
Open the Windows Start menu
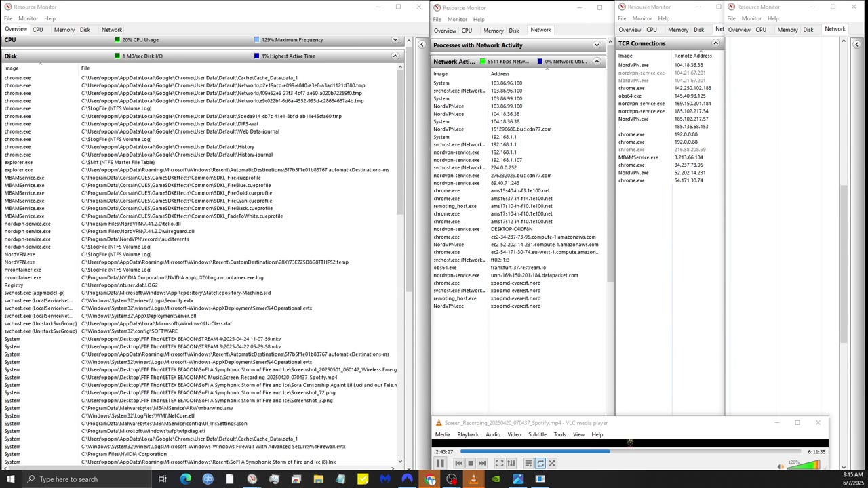pos(11,479)
